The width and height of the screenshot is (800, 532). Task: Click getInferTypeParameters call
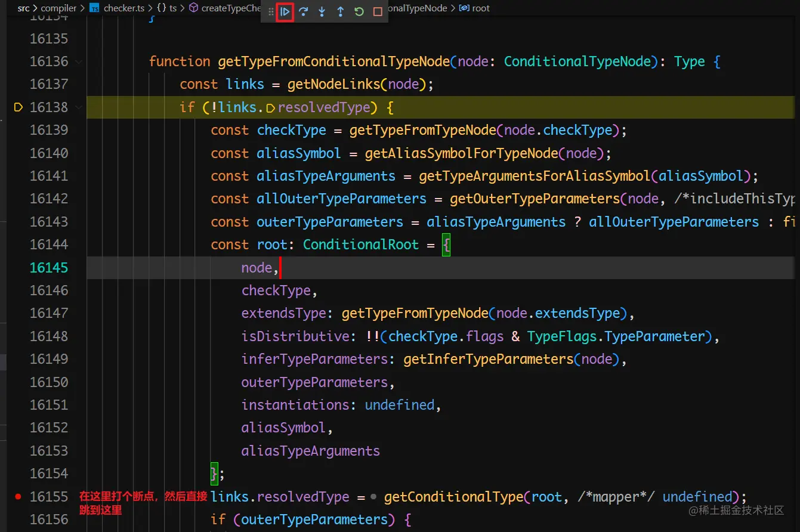pyautogui.click(x=488, y=359)
